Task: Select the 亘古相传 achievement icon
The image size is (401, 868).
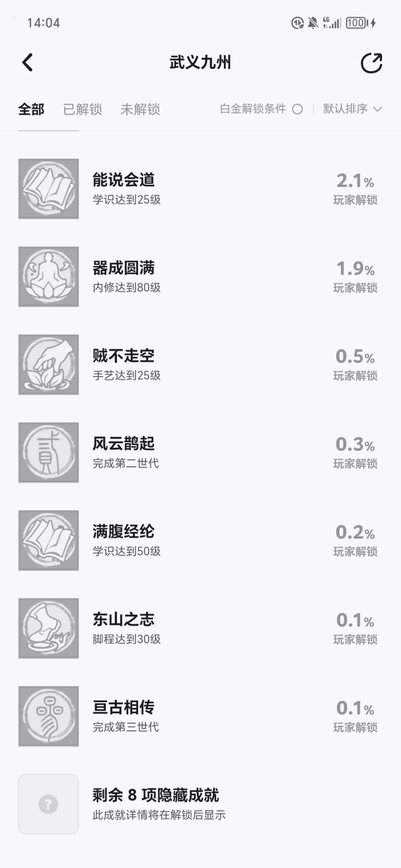Action: pos(48,717)
